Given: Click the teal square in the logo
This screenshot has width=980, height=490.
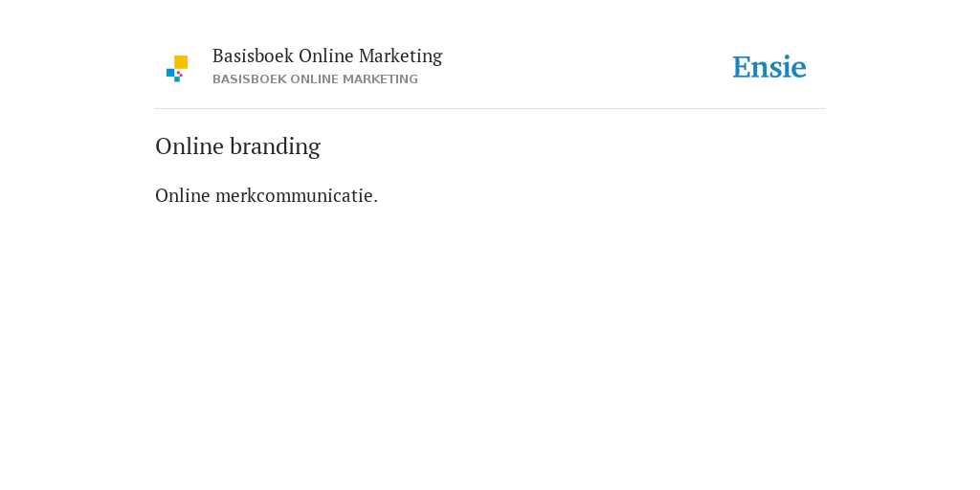Looking at the screenshot, I should (x=177, y=79).
